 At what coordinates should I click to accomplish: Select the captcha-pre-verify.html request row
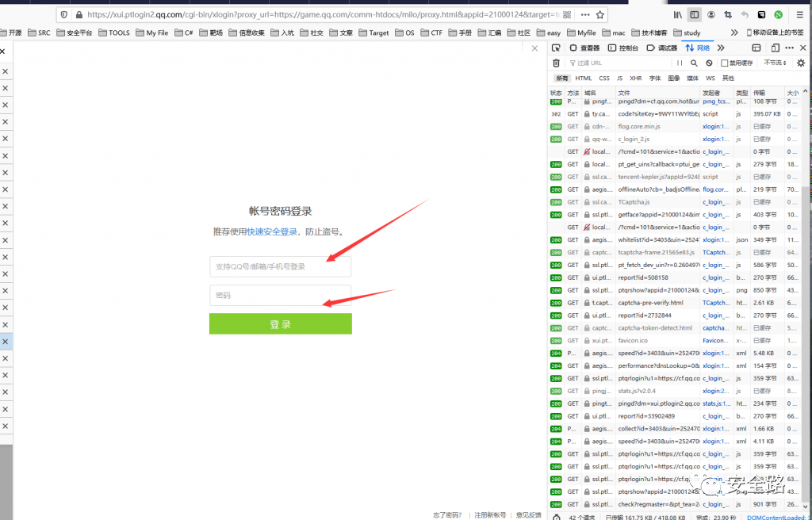pos(674,303)
